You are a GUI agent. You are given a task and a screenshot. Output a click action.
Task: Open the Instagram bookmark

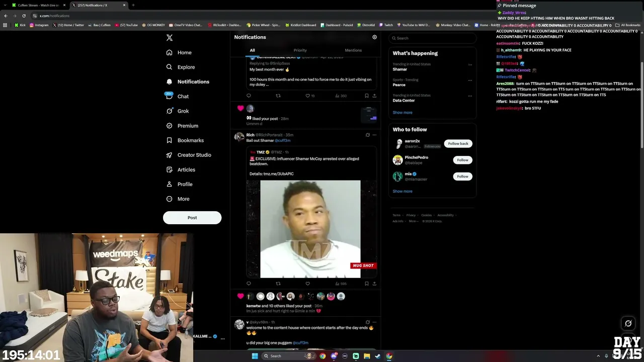coord(39,25)
